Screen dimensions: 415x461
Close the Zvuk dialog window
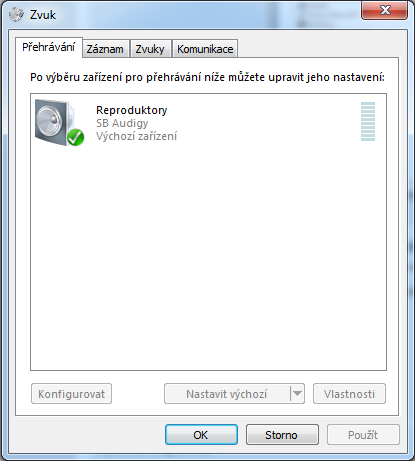click(x=384, y=10)
